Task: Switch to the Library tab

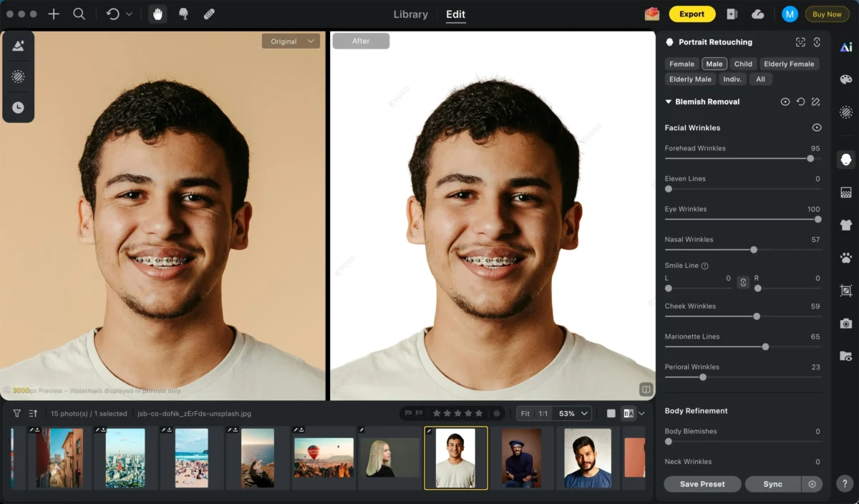Action: pyautogui.click(x=411, y=14)
